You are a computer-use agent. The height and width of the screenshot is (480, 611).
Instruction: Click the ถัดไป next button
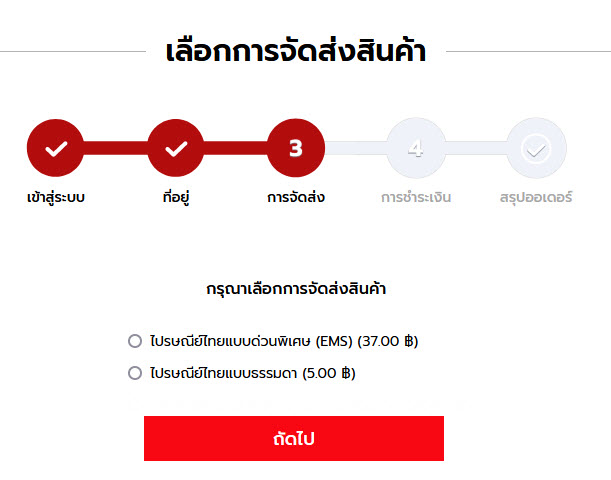coord(294,438)
